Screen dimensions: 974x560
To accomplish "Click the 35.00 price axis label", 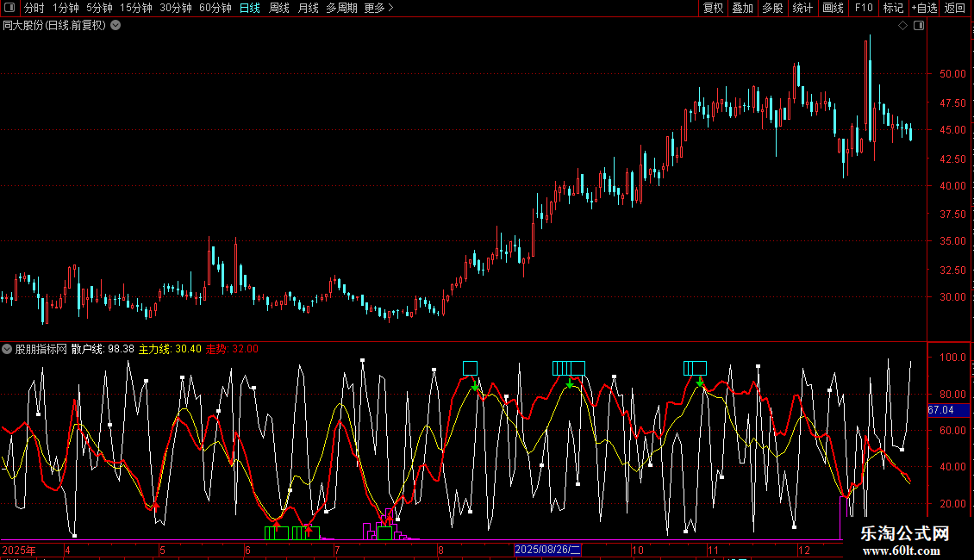I will coord(952,241).
